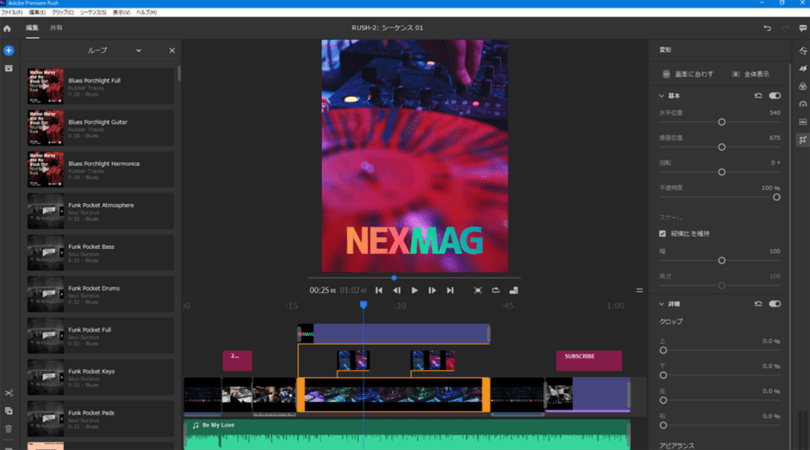Image resolution: width=810 pixels, height=450 pixels.
Task: Uncheck the 縦横比を維持 checkbox
Action: [662, 233]
